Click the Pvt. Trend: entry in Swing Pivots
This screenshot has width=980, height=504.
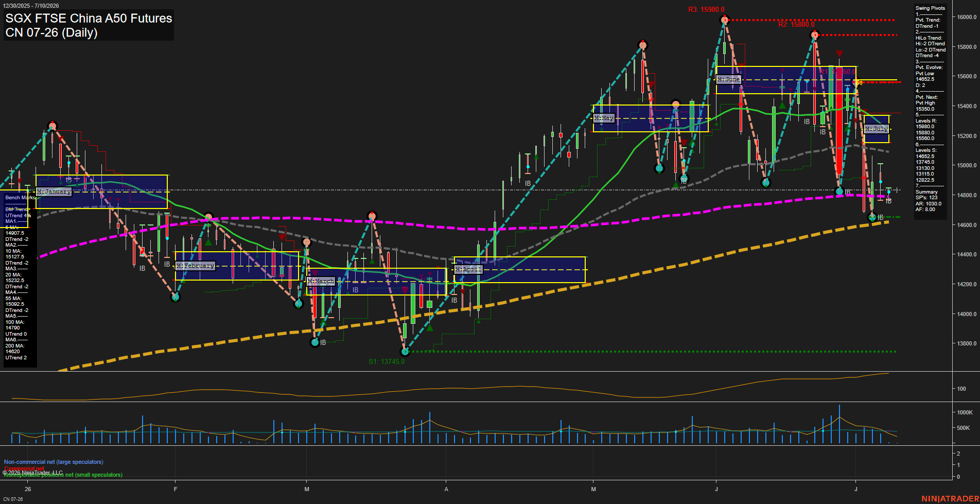click(928, 20)
